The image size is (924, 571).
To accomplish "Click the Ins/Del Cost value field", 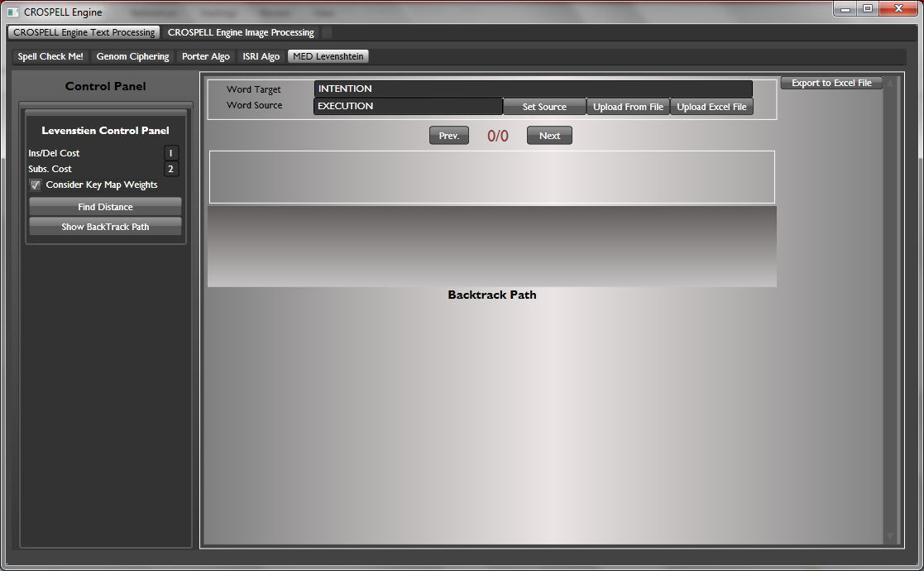I will pos(171,153).
